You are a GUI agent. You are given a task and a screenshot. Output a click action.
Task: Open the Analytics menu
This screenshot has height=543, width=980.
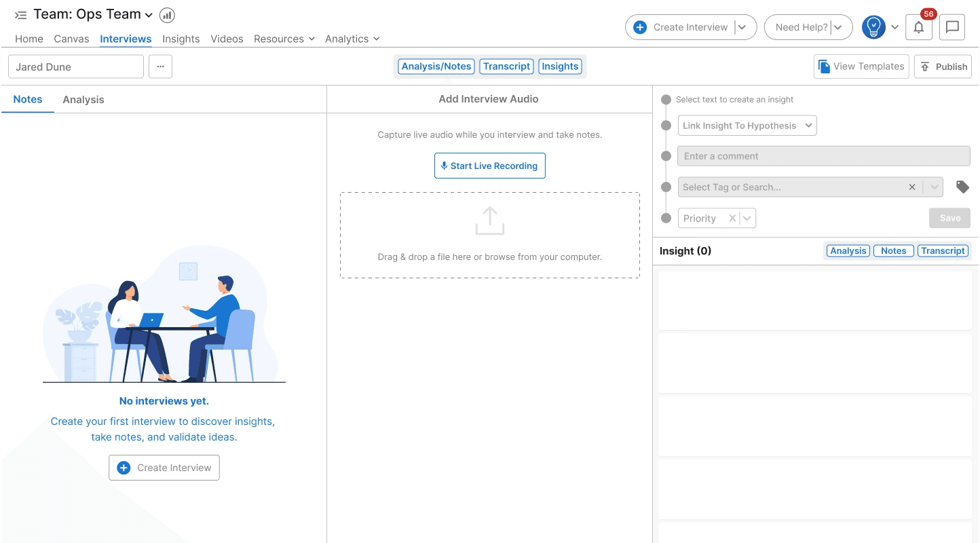[352, 39]
